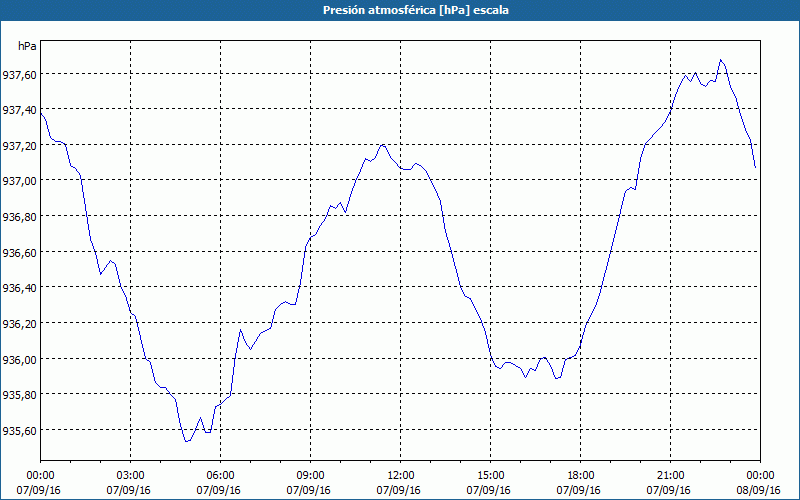Click the 937,60 y-axis label
The image size is (800, 500).
click(19, 75)
